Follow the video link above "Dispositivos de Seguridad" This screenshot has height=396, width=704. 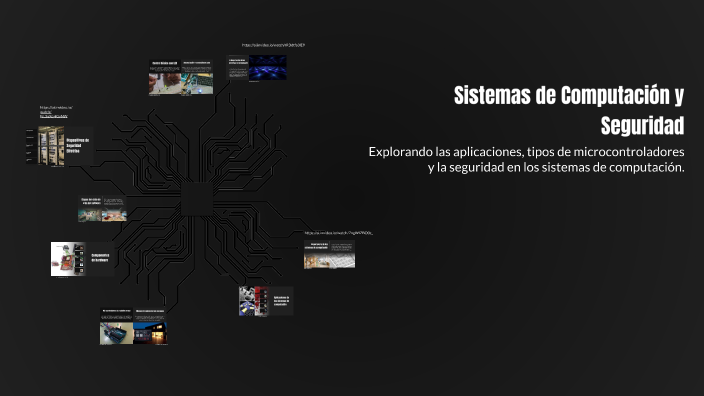(x=56, y=112)
